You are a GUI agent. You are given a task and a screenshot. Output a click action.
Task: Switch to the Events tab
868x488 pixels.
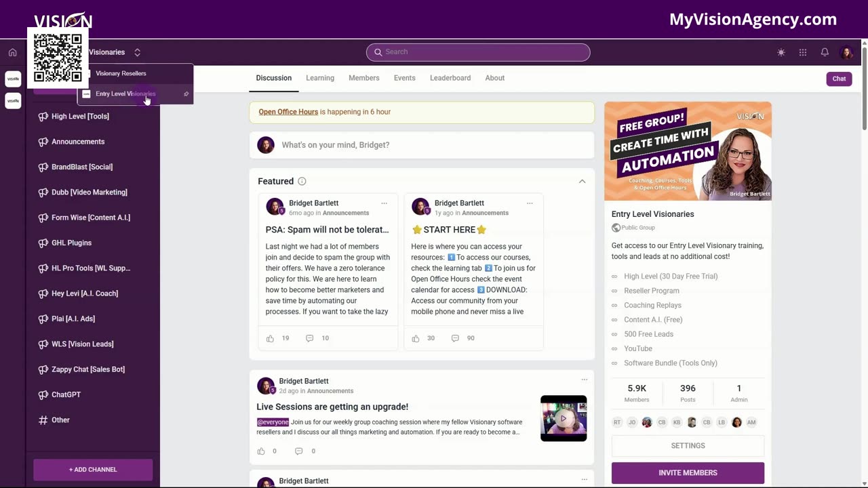(405, 78)
